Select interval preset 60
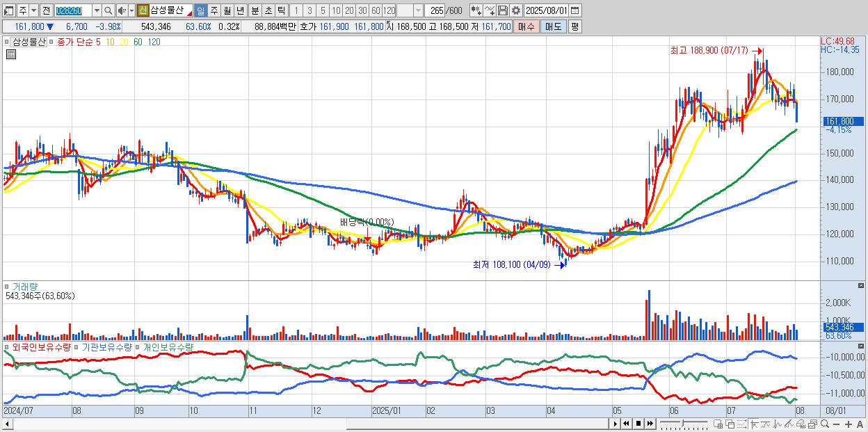Image resolution: width=868 pixels, height=432 pixels. coord(376,10)
